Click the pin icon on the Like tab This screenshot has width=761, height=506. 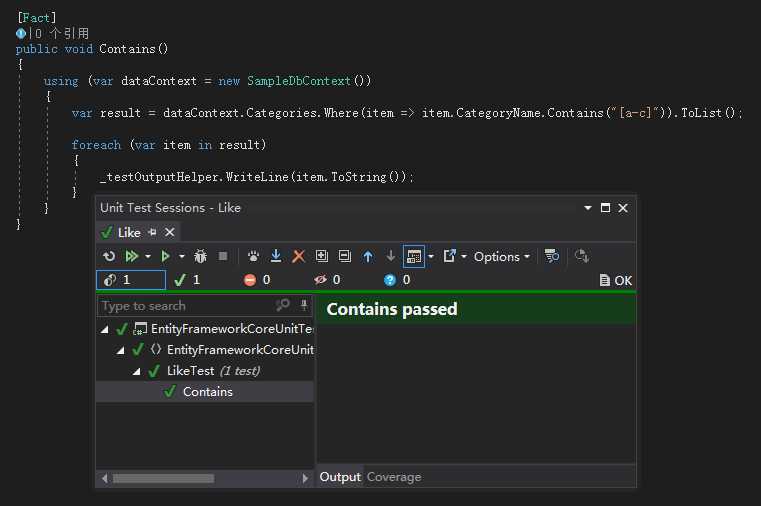click(x=152, y=232)
